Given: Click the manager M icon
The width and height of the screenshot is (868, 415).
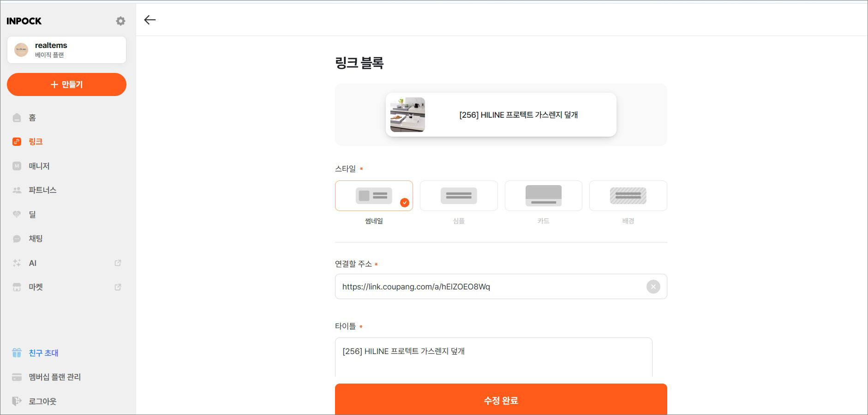Looking at the screenshot, I should (17, 166).
